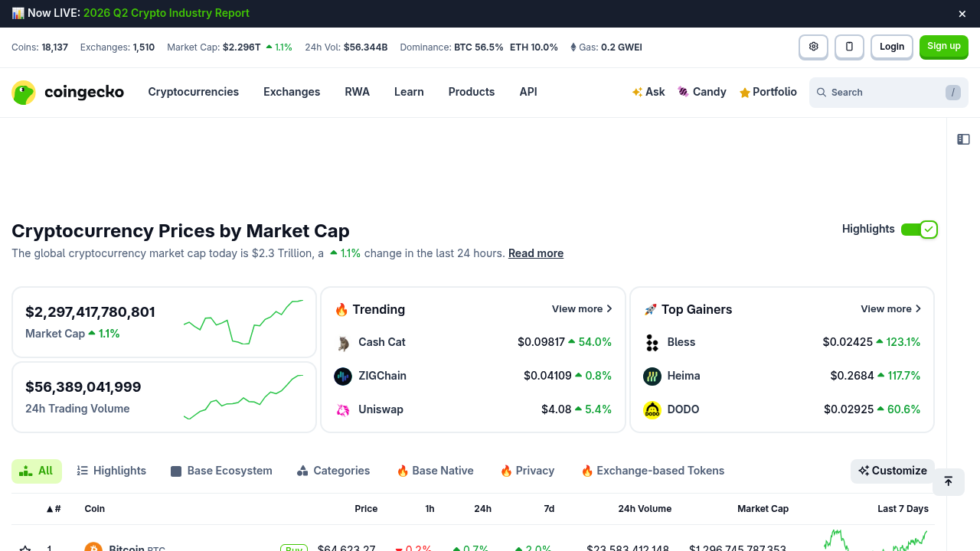Viewport: 980px width, 551px height.
Task: Select the All tab
Action: (x=37, y=471)
